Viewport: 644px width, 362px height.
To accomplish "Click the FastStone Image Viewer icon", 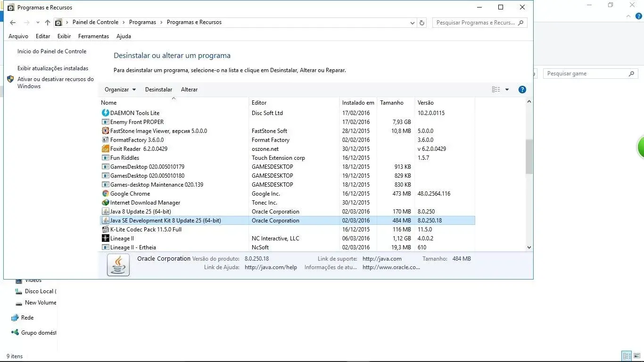I will 106,131.
